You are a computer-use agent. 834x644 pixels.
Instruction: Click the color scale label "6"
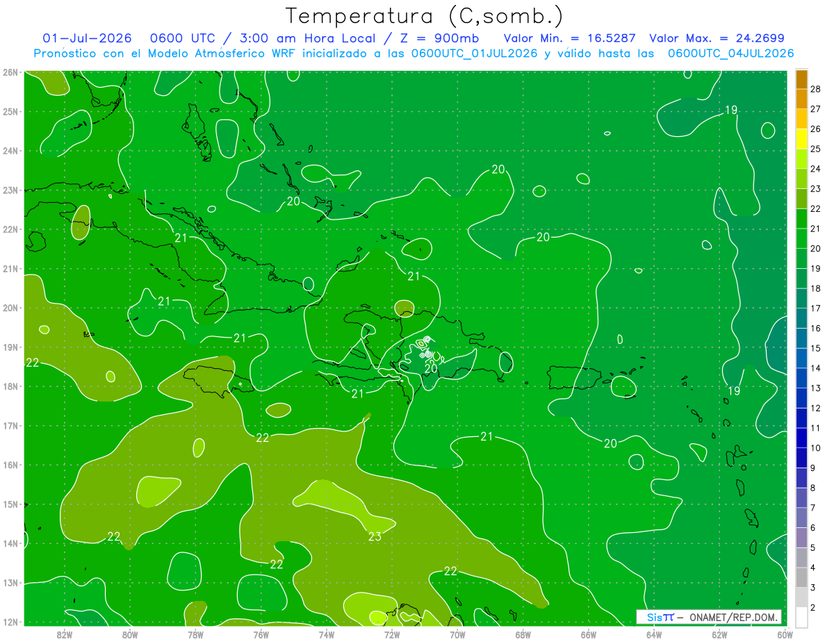(814, 528)
